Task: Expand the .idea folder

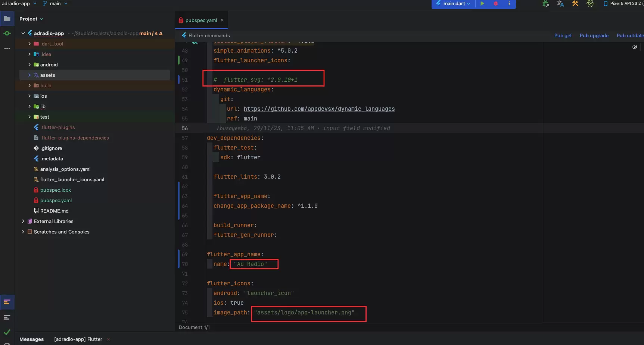Action: click(x=29, y=54)
